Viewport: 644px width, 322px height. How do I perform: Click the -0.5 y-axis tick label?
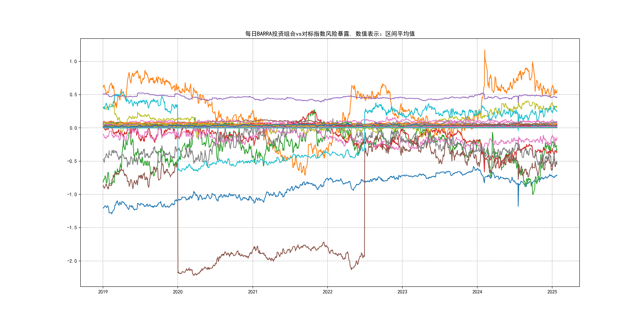tap(72, 161)
